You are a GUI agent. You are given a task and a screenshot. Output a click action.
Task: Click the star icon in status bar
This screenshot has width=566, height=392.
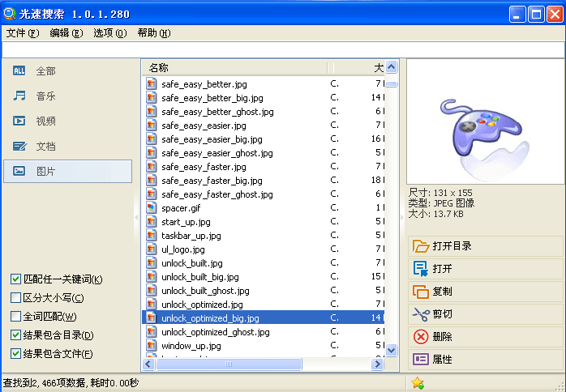[418, 383]
